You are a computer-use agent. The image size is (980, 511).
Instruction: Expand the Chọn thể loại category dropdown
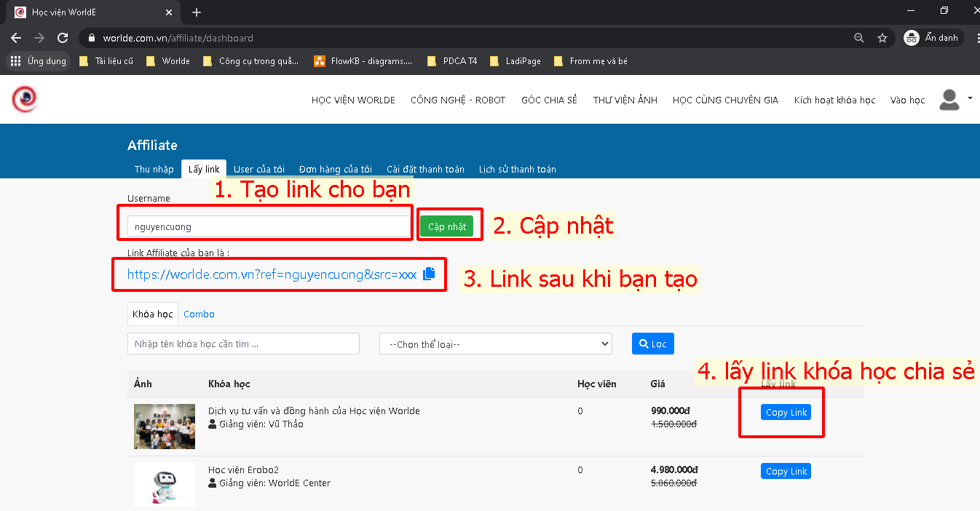(x=495, y=344)
